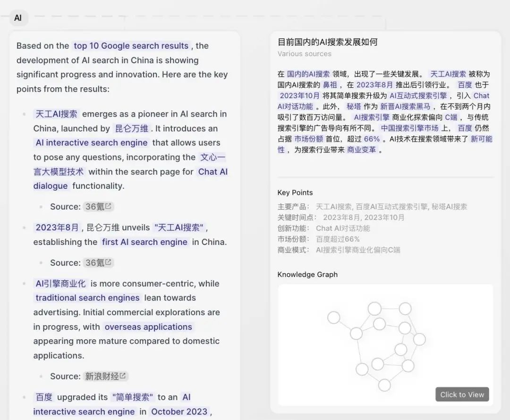
Task: Click quoted "天工AI搜索" after 'unveils'
Action: coord(179,227)
